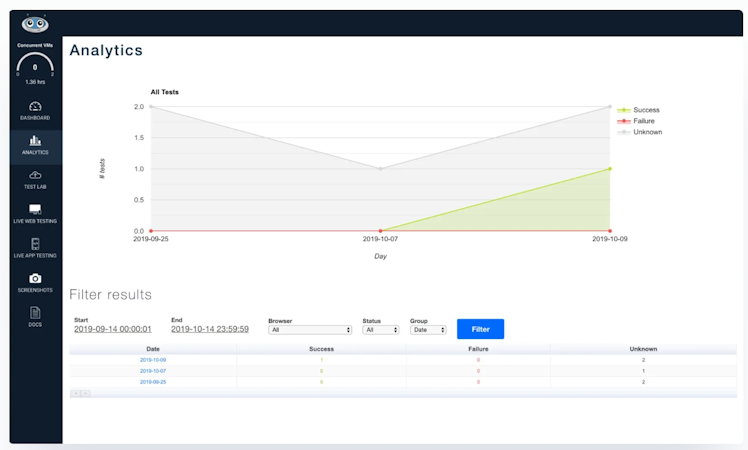Click gray Unknown point at 2019-09-25

pos(151,106)
